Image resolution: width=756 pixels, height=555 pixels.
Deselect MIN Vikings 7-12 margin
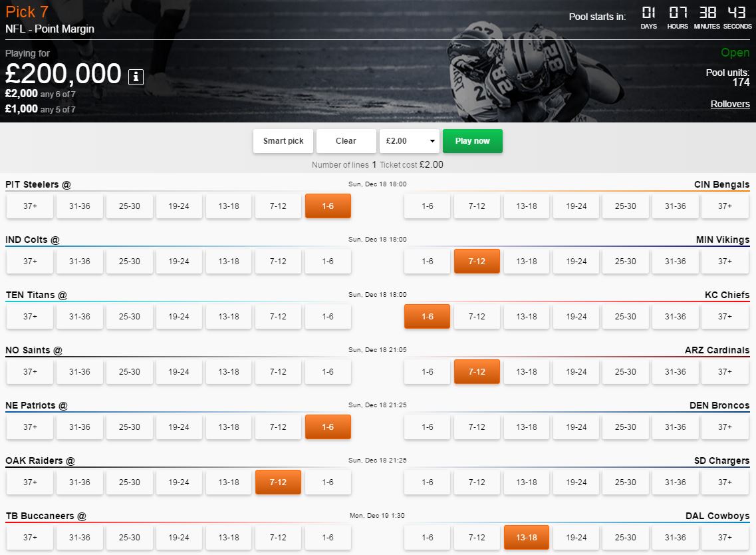tap(477, 262)
